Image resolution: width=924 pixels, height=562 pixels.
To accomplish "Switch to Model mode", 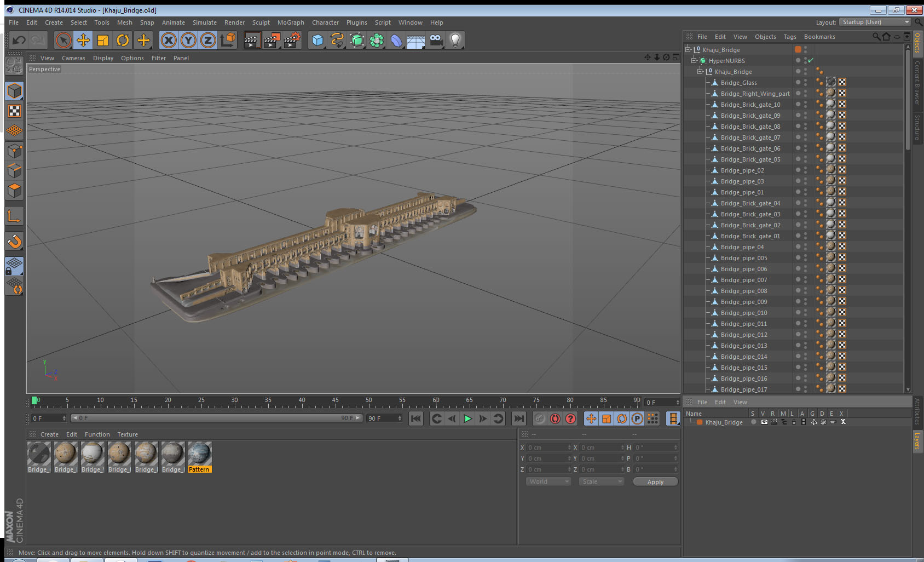I will click(14, 91).
